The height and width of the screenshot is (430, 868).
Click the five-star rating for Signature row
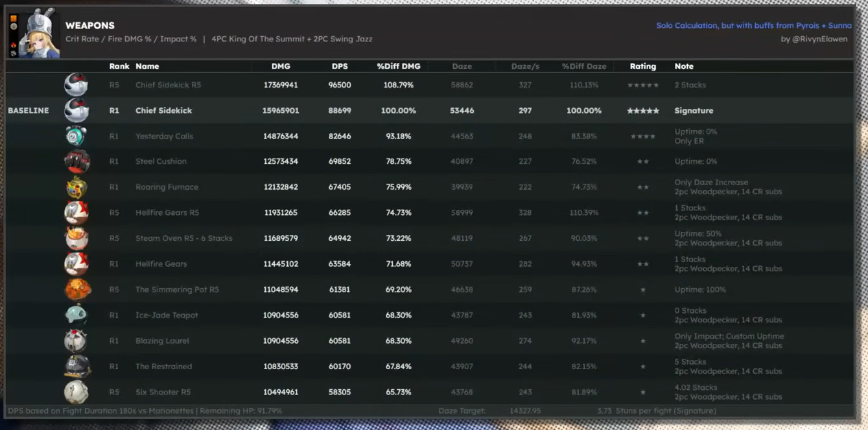[642, 111]
